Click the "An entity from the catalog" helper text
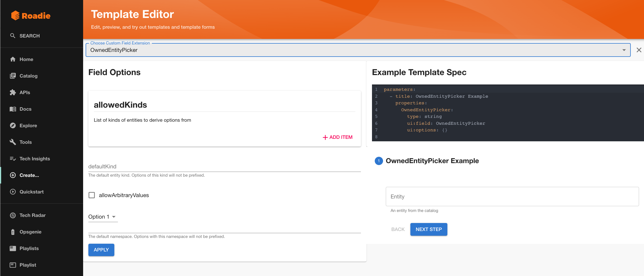The image size is (644, 276). pyautogui.click(x=414, y=211)
